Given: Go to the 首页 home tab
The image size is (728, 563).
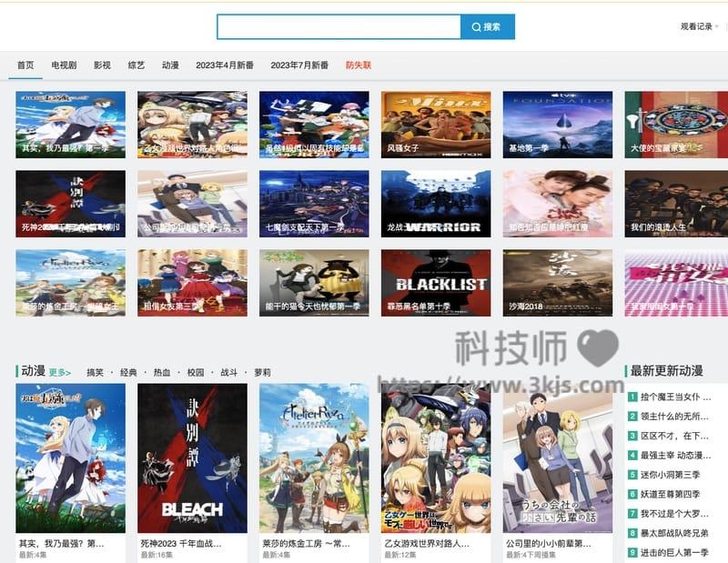Looking at the screenshot, I should click(x=25, y=65).
